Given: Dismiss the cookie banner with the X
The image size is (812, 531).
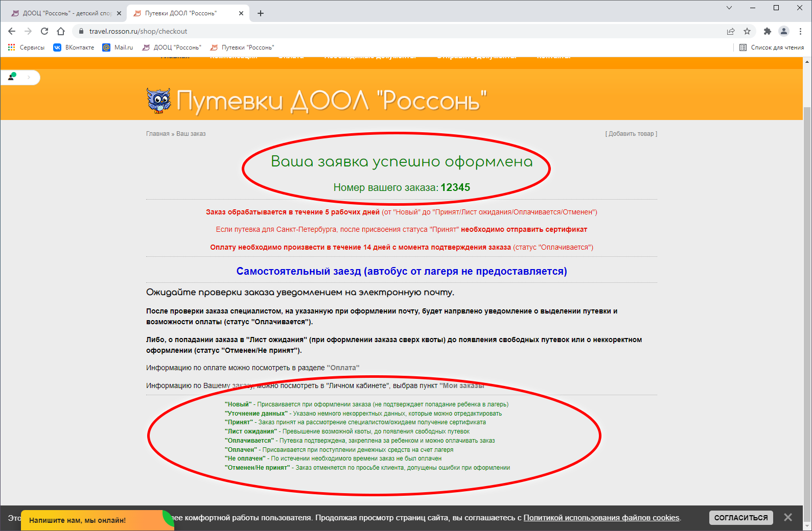Looking at the screenshot, I should pyautogui.click(x=788, y=517).
